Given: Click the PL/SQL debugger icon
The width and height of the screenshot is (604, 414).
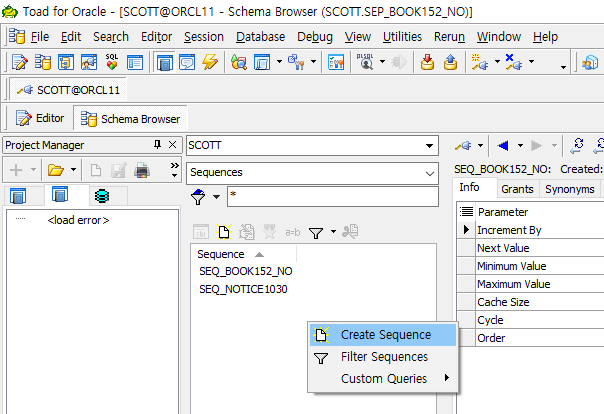Looking at the screenshot, I should pos(366,62).
